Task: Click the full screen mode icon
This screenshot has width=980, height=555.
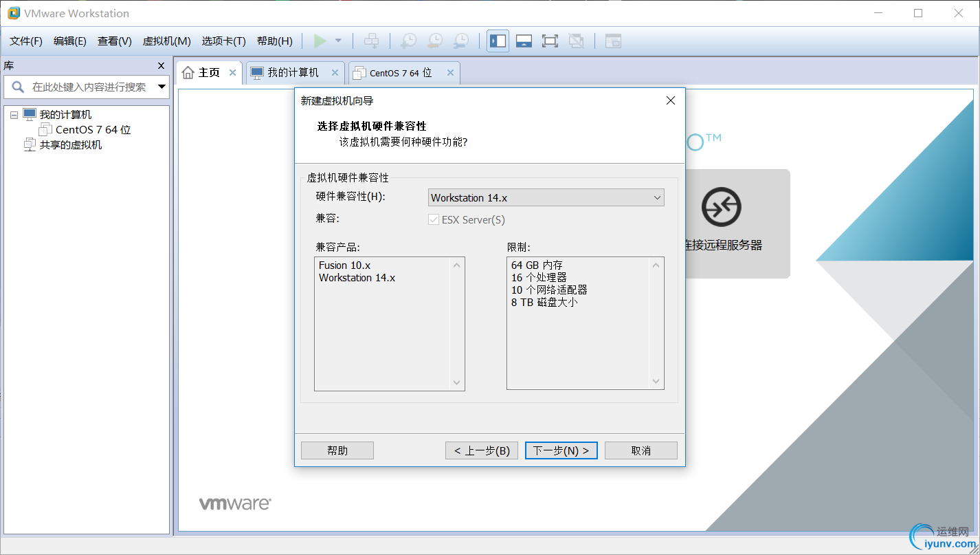Action: tap(550, 41)
